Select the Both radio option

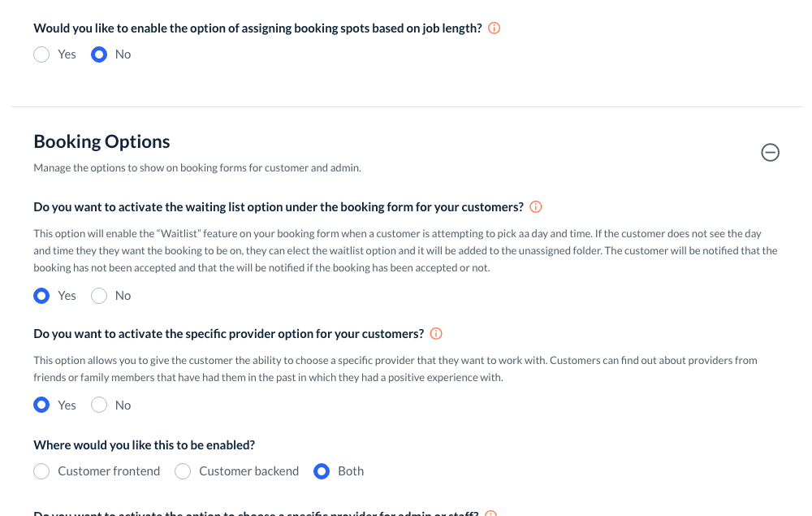pos(322,471)
